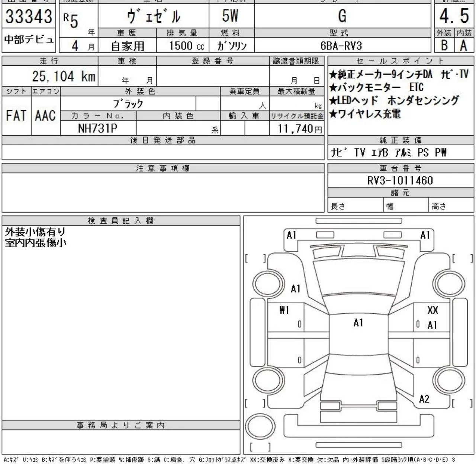The width and height of the screenshot is (476, 465).
Task: Click the XX marker on the right front door
Action: (x=432, y=310)
